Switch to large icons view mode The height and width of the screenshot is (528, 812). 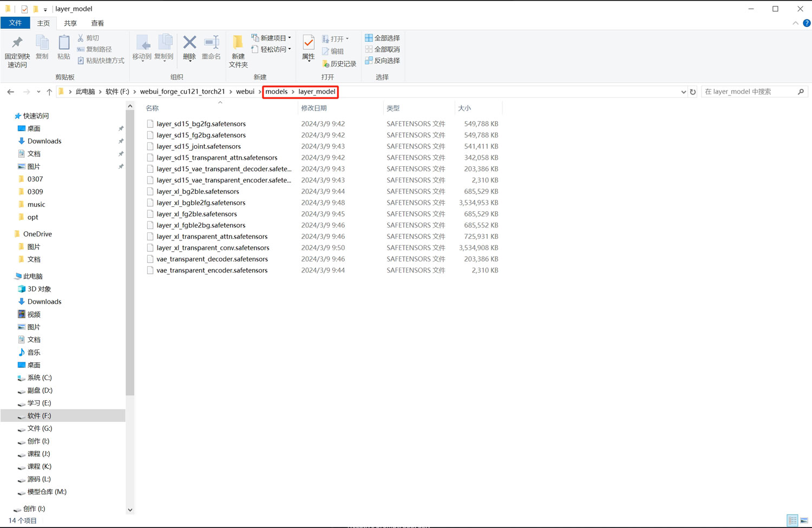(804, 520)
